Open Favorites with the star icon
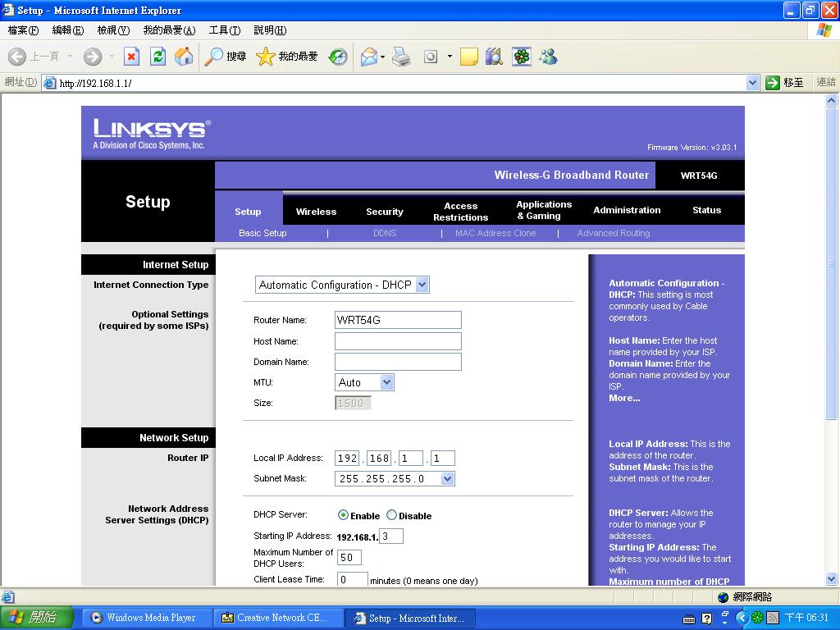 coord(286,57)
